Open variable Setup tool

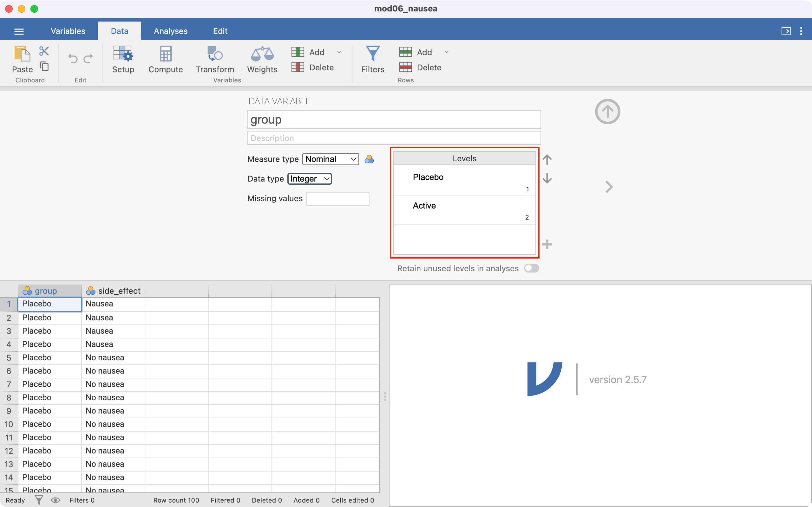[x=123, y=59]
